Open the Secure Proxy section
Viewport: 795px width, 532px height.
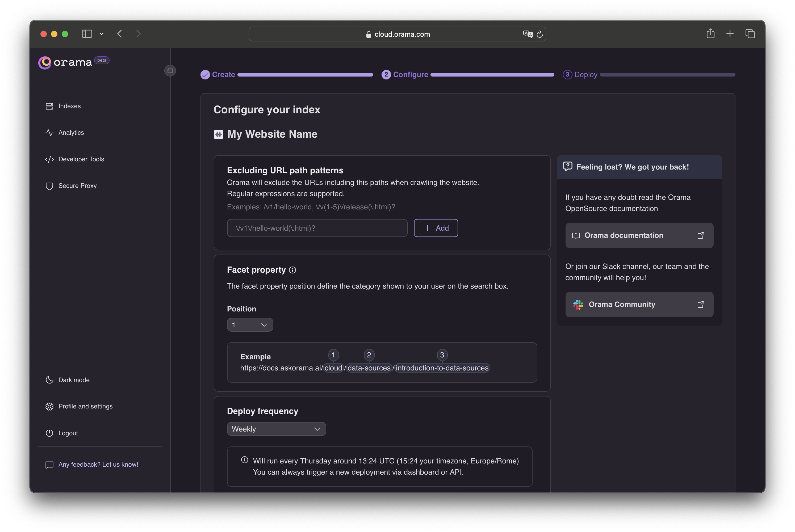point(77,186)
